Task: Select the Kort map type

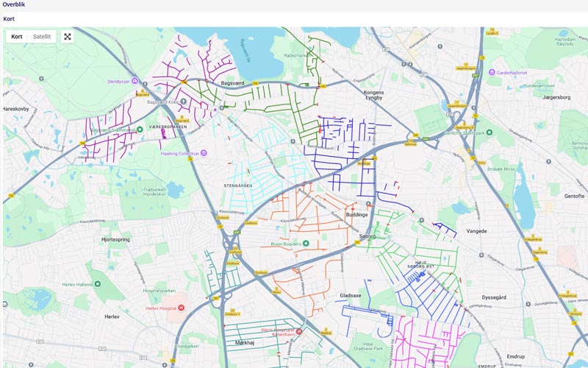Action: [17, 36]
